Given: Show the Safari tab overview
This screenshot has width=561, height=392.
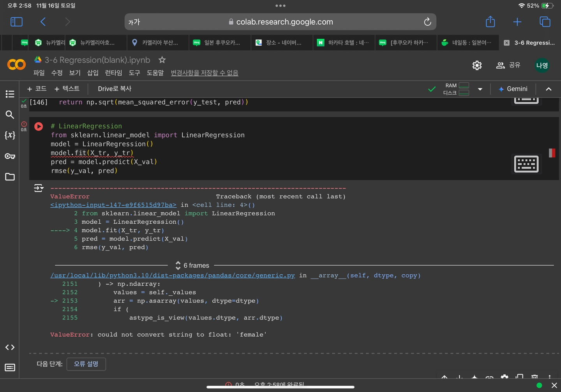Looking at the screenshot, I should point(545,22).
